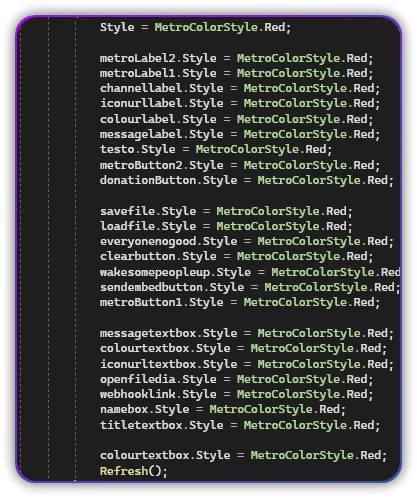Place cursor on messagetextbox.Style line
The width and height of the screenshot is (417, 498).
coord(247,333)
